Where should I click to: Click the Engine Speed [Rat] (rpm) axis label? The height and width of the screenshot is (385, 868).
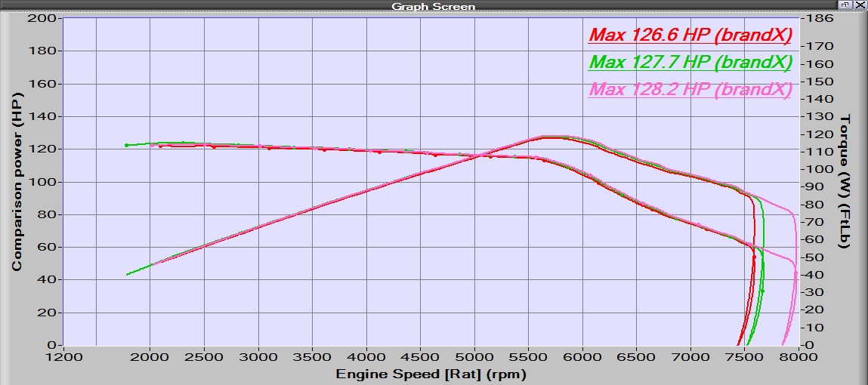click(431, 374)
